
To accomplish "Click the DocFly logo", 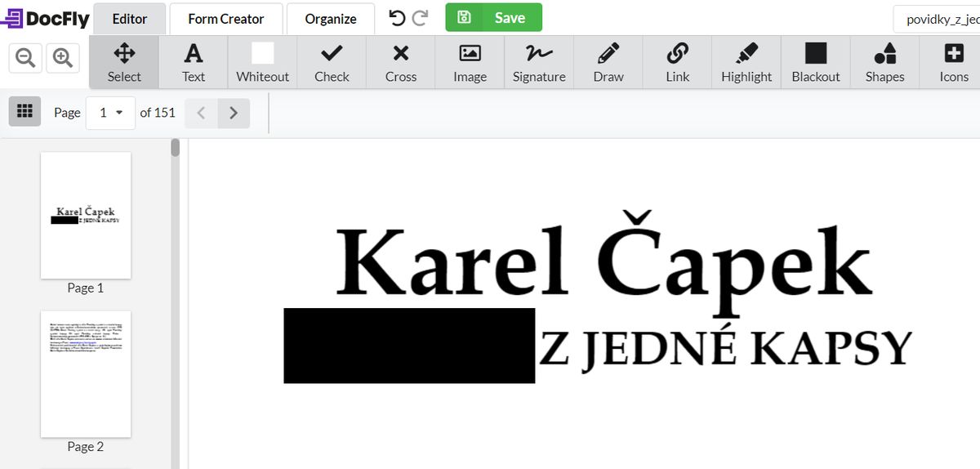I will tap(45, 18).
